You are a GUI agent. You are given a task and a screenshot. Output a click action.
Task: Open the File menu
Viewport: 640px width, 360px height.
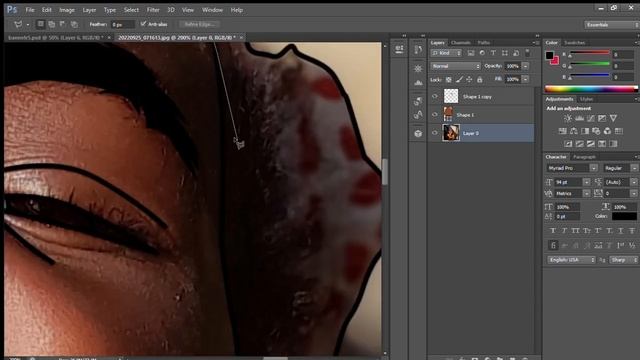coord(30,10)
